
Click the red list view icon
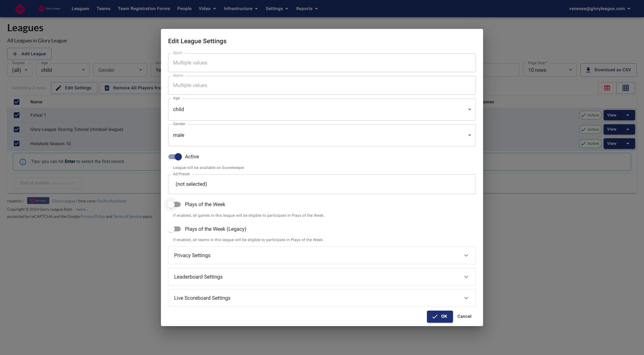607,88
